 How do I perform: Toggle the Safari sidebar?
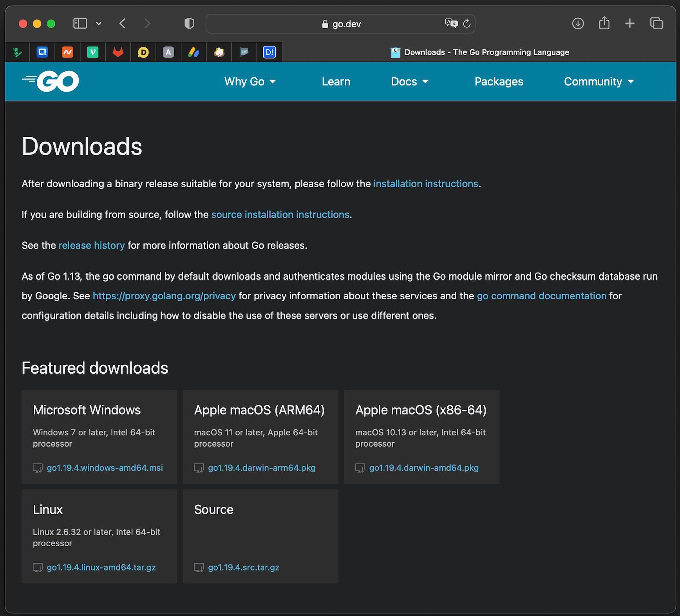click(80, 24)
